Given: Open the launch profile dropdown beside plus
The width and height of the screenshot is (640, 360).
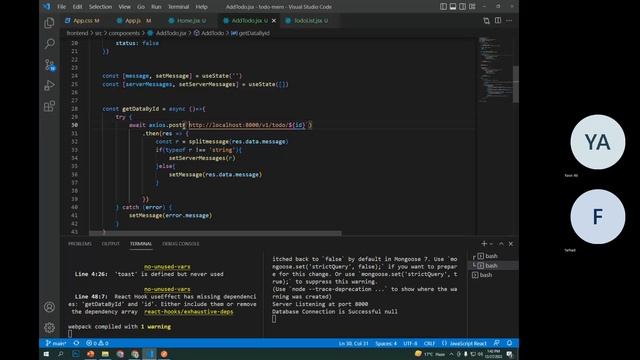Looking at the screenshot, I should coord(491,244).
